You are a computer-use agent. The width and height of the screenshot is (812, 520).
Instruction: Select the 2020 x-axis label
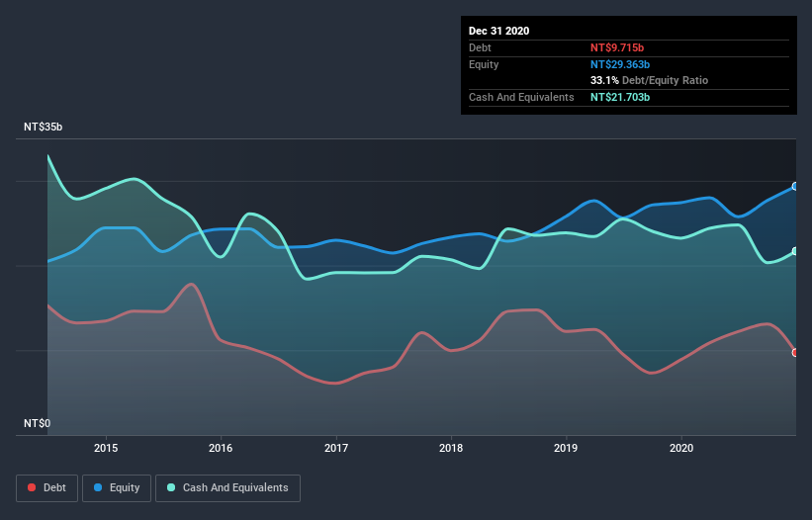[681, 448]
